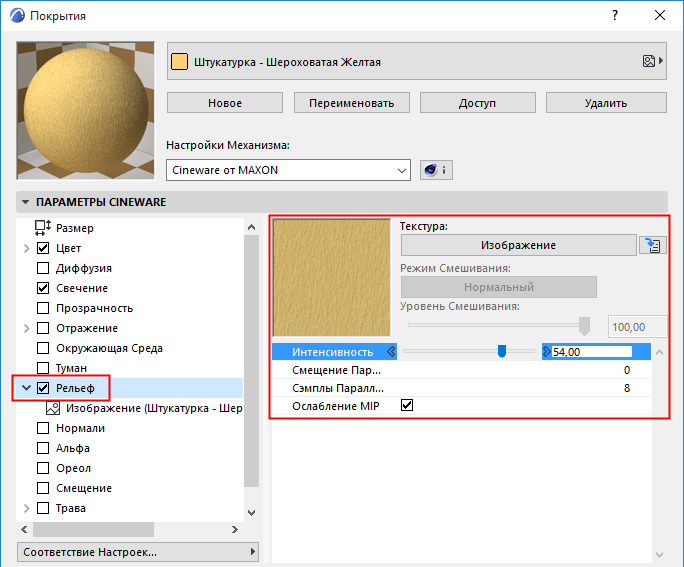This screenshot has height=567, width=684.
Task: Enable the Альфа checkbox
Action: click(x=43, y=448)
